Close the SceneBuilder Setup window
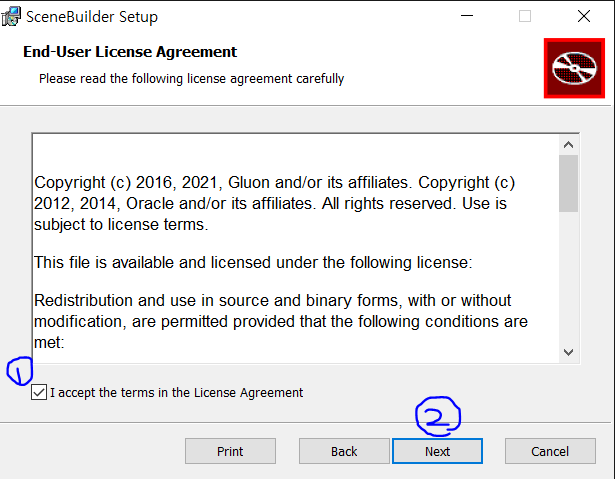 (584, 16)
